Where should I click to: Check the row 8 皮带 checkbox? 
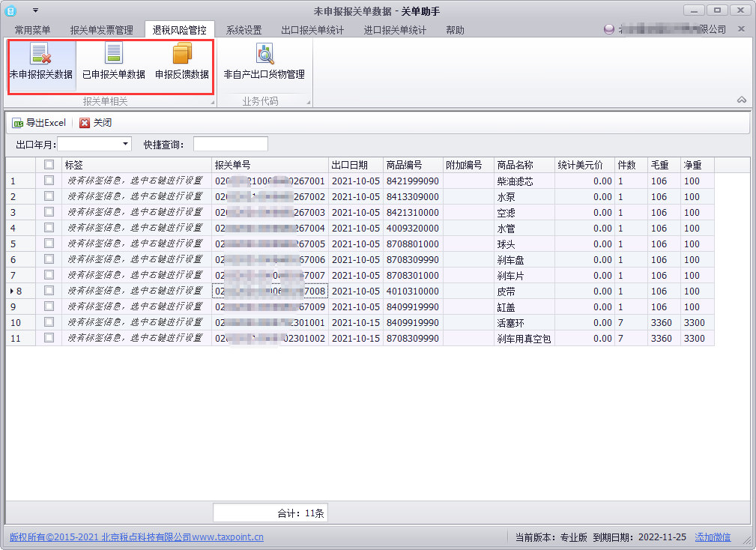49,291
